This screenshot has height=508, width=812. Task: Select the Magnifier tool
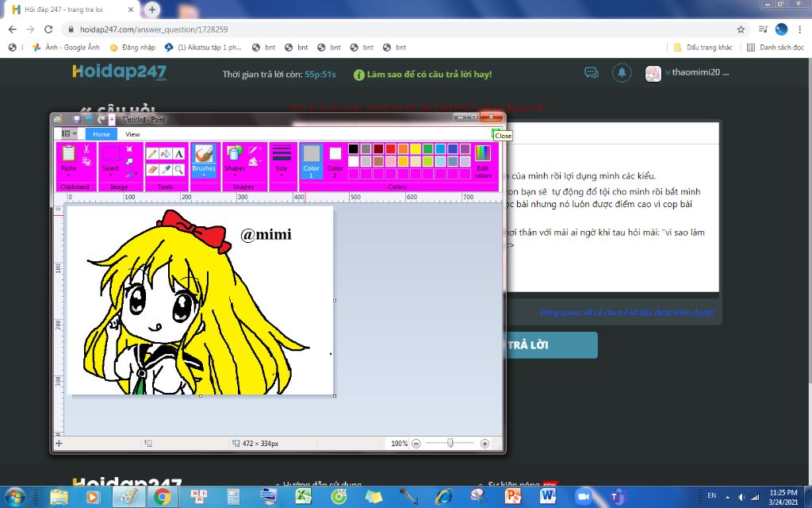click(x=179, y=169)
